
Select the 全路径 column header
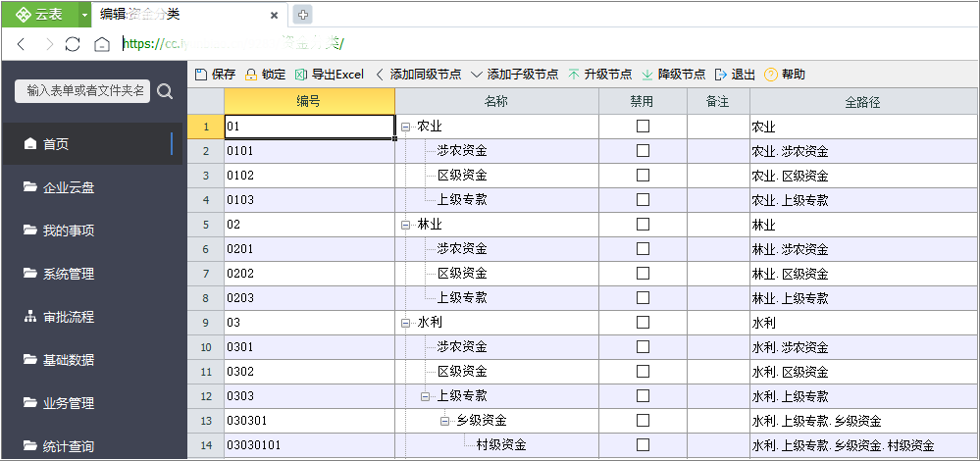point(862,101)
